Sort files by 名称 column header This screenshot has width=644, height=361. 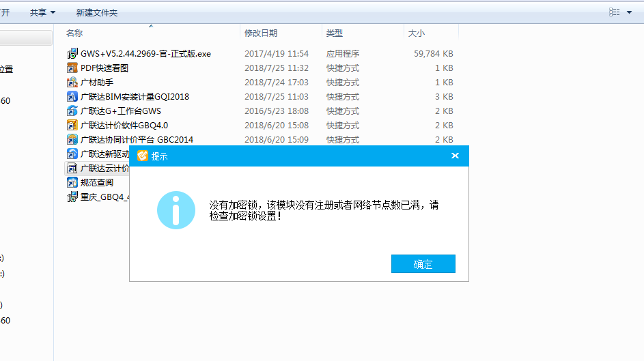(74, 33)
